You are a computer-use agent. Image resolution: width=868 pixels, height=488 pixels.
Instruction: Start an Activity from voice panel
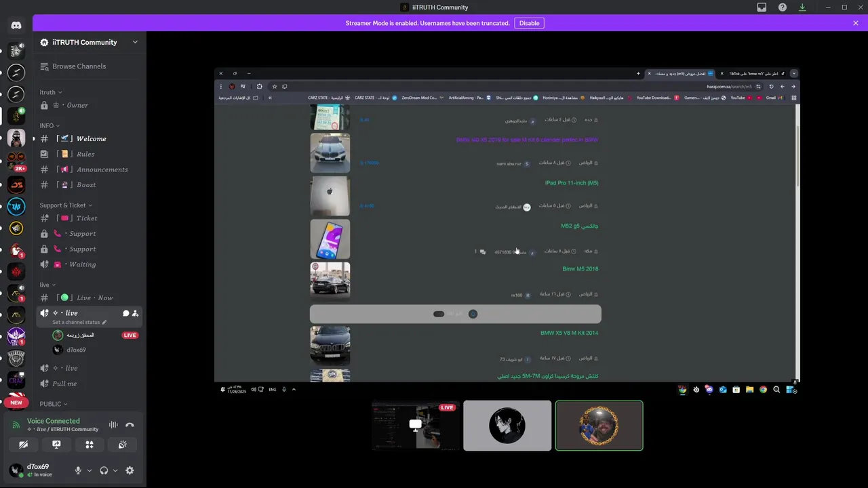pos(89,445)
